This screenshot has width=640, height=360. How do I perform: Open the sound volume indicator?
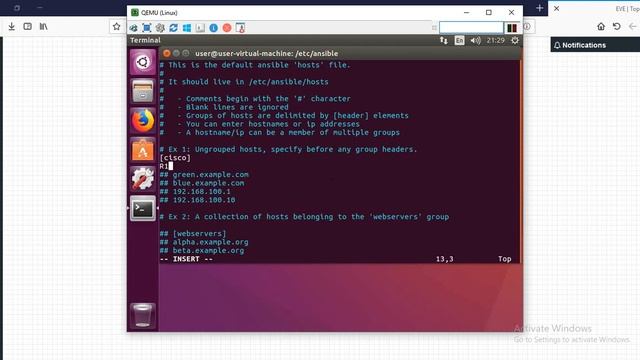tap(475, 40)
